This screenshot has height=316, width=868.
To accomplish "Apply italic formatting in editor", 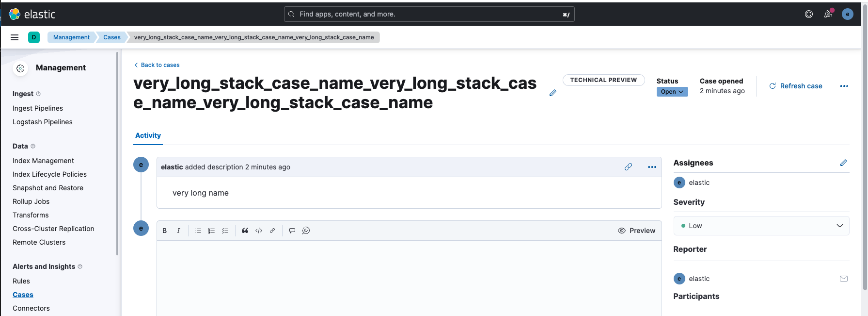I will (x=178, y=231).
